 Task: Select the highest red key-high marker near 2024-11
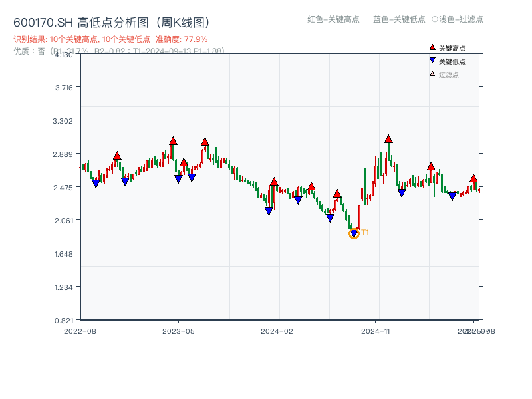pos(388,139)
